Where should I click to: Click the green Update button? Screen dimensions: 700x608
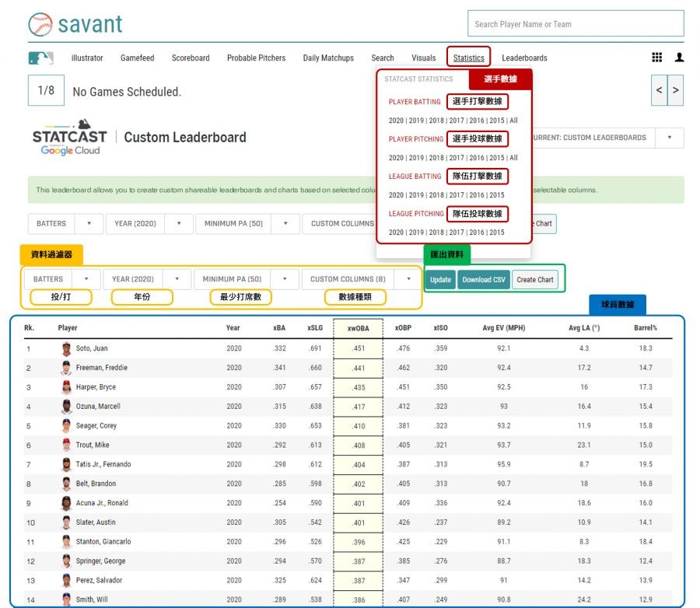(x=440, y=280)
